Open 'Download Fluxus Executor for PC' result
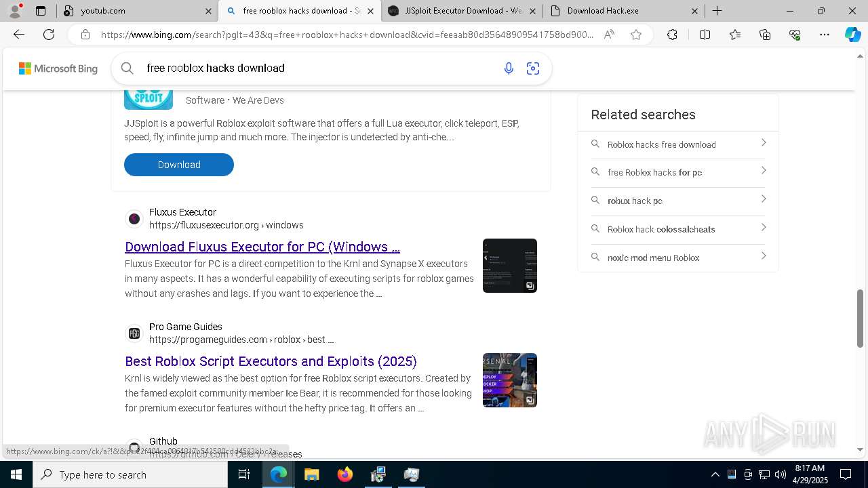 [262, 247]
